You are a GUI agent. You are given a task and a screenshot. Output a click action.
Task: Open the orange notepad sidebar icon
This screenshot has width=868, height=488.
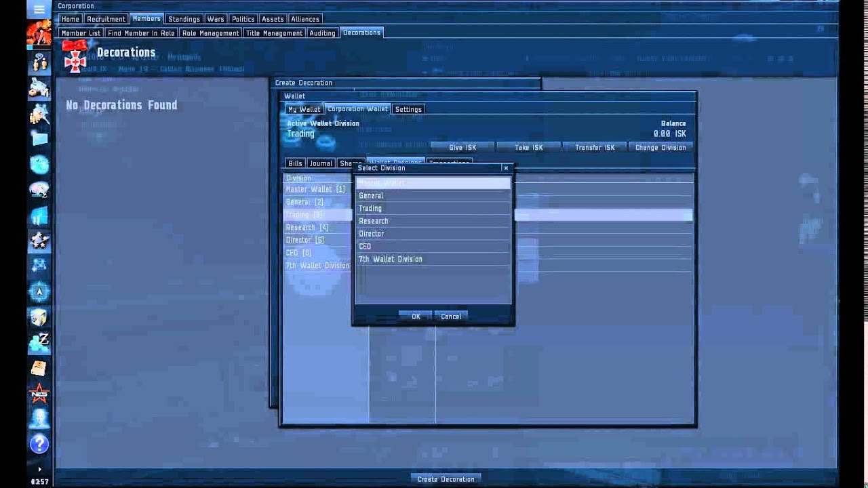[39, 368]
